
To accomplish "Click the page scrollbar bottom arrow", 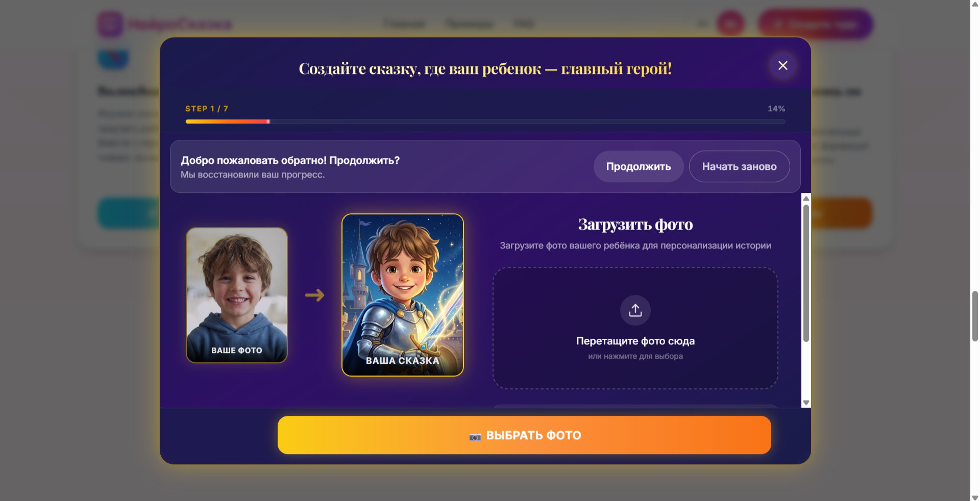I will [975, 497].
